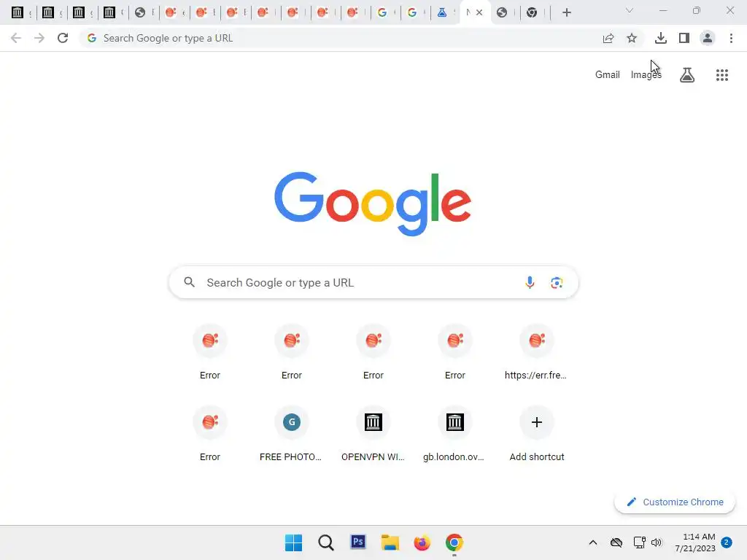This screenshot has height=560, width=747.
Task: Go back using the back arrow
Action: pos(16,38)
